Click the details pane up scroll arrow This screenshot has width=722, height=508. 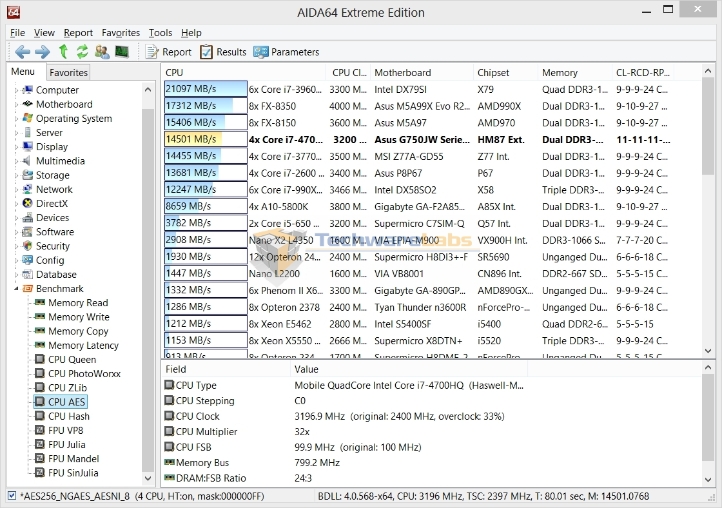tap(708, 367)
